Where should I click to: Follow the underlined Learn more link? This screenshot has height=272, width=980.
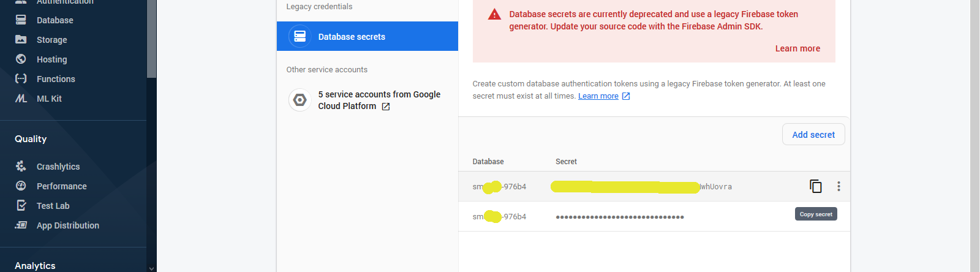pyautogui.click(x=598, y=96)
